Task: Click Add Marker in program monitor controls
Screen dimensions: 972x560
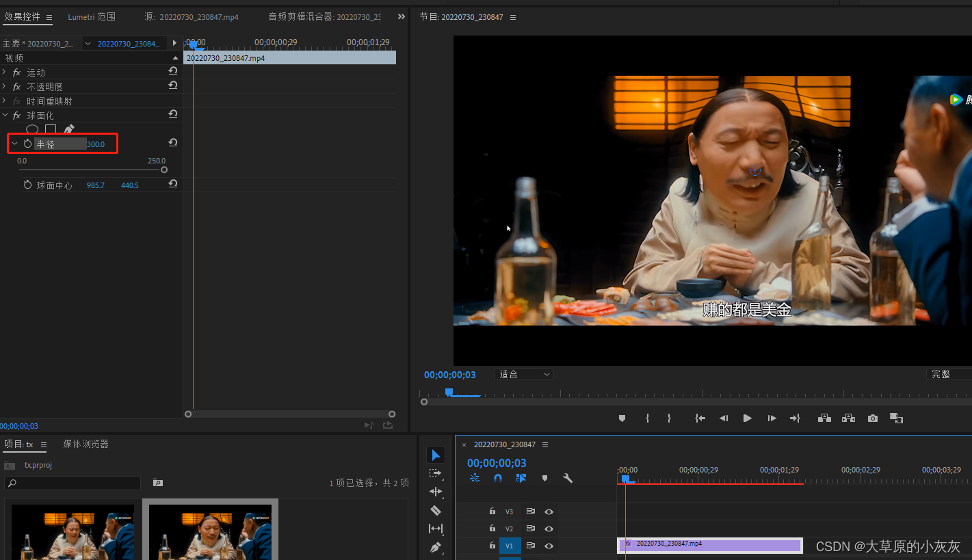Action: 622,418
